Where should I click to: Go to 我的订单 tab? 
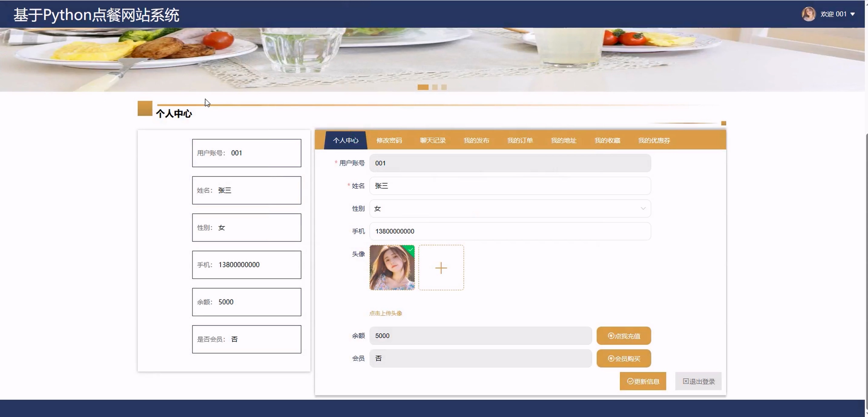click(520, 140)
